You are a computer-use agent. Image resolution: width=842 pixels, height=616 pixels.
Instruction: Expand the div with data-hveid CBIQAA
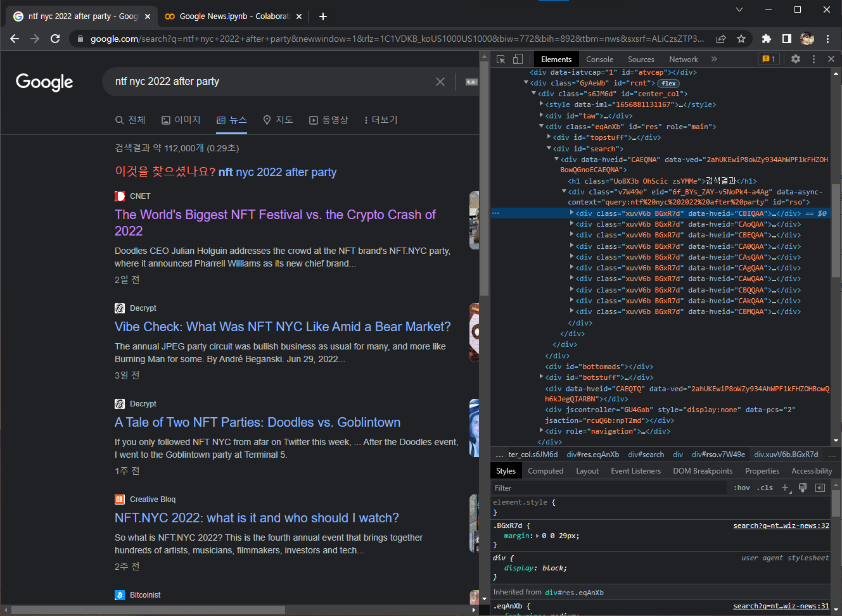(571, 213)
